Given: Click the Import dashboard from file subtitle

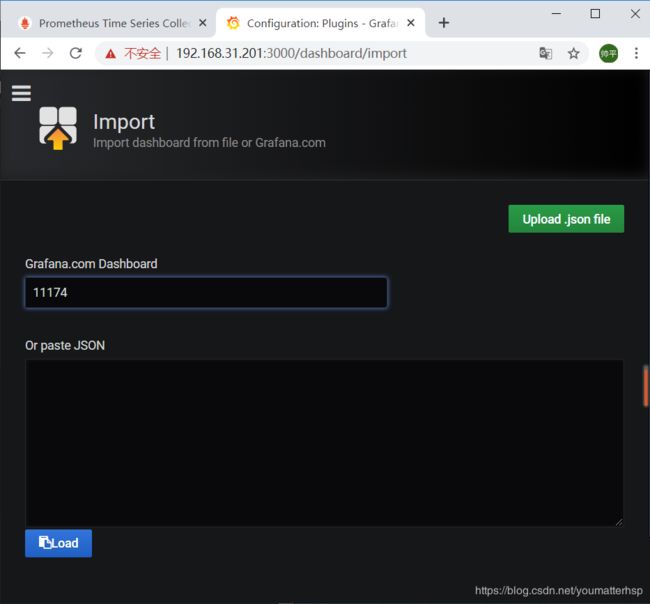Looking at the screenshot, I should [209, 143].
